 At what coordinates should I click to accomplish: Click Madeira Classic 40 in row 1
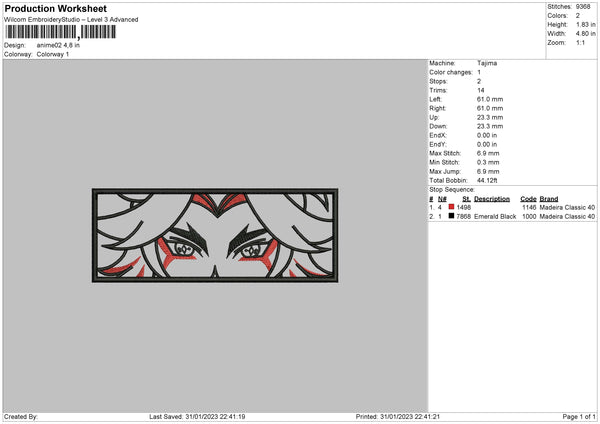click(567, 207)
